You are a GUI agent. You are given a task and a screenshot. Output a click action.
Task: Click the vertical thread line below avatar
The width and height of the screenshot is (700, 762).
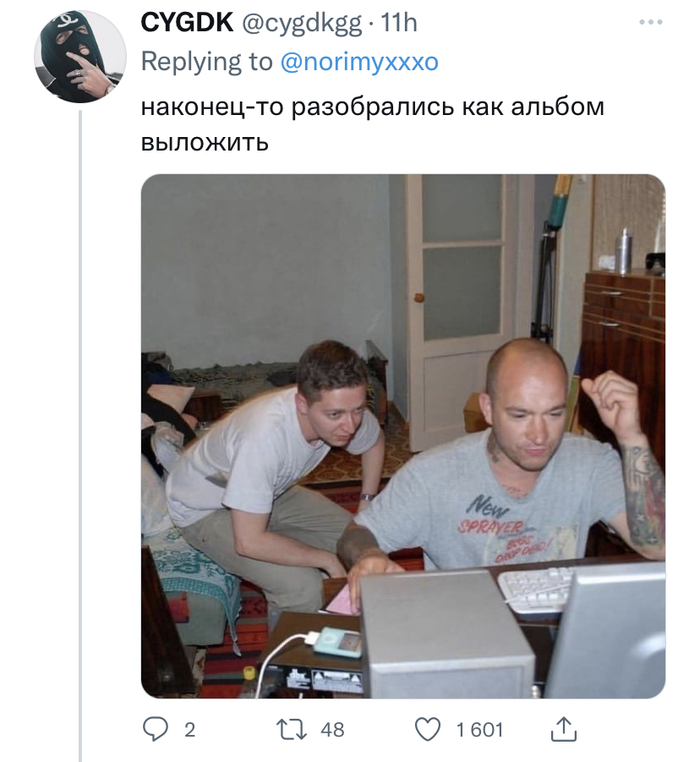[80, 423]
